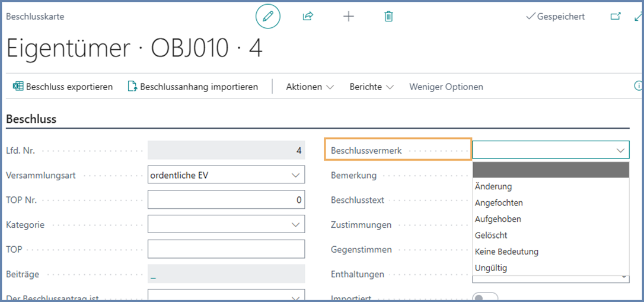Expand the Versammlungsart dropdown
Screen dimensions: 644x302
(x=295, y=175)
